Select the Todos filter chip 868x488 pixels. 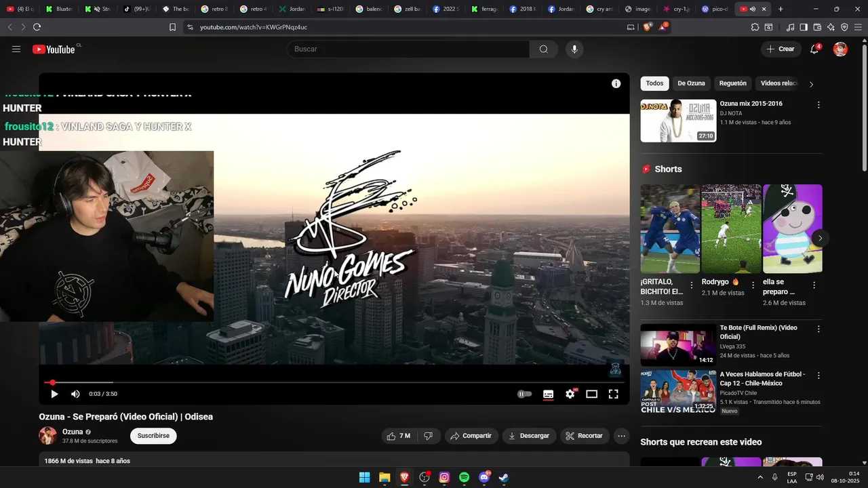click(x=654, y=83)
